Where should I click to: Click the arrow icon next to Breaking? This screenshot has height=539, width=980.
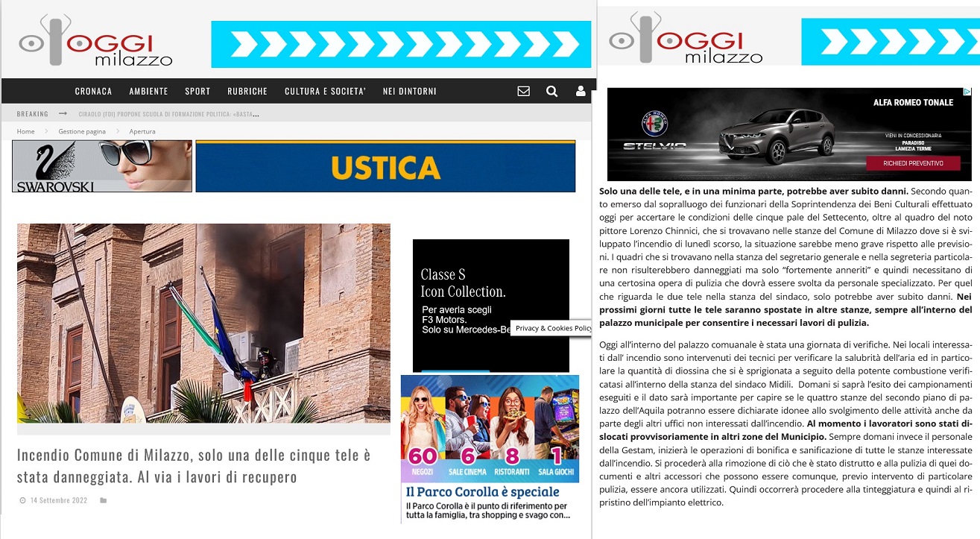(63, 113)
